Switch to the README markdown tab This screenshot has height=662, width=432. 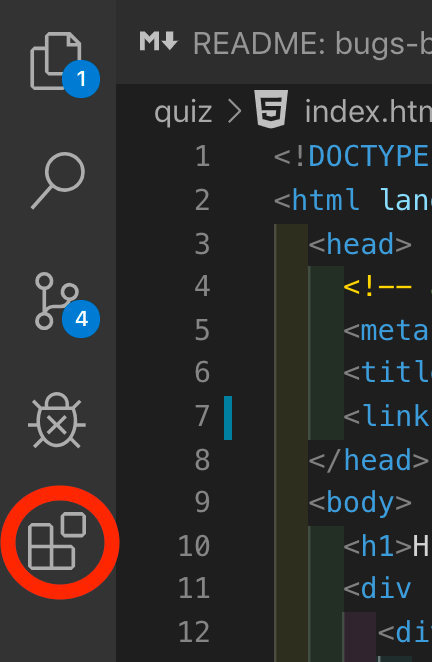[x=285, y=42]
